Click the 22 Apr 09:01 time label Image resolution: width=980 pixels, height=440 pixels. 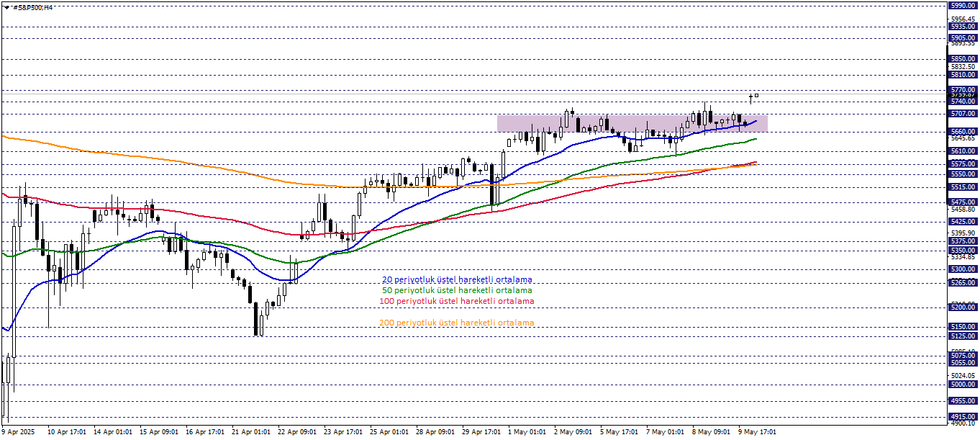point(297,432)
